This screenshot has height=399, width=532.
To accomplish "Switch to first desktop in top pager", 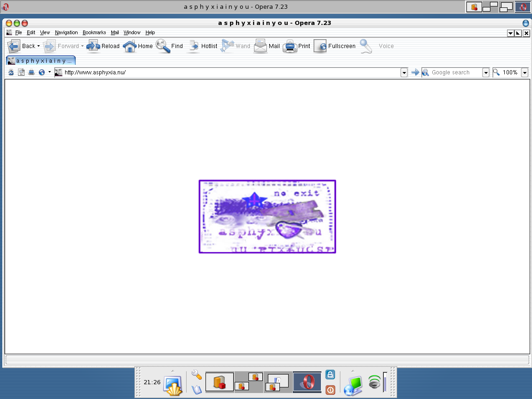I will click(x=474, y=7).
